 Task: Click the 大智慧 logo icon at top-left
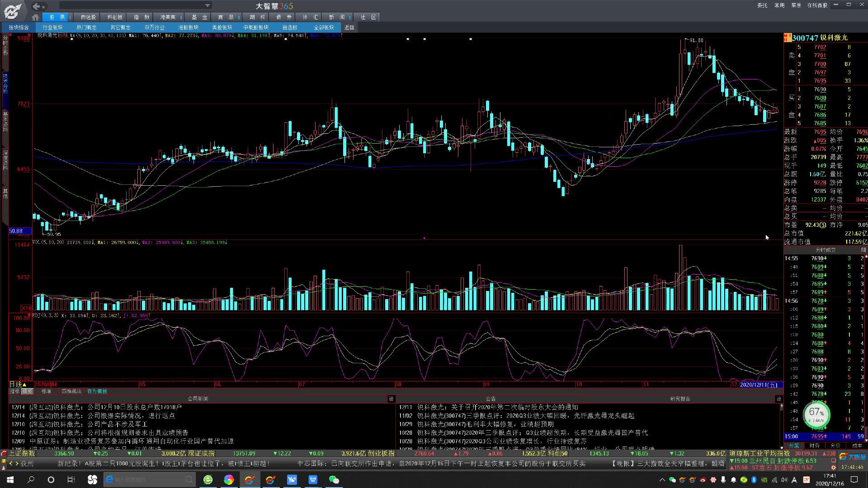[13, 11]
